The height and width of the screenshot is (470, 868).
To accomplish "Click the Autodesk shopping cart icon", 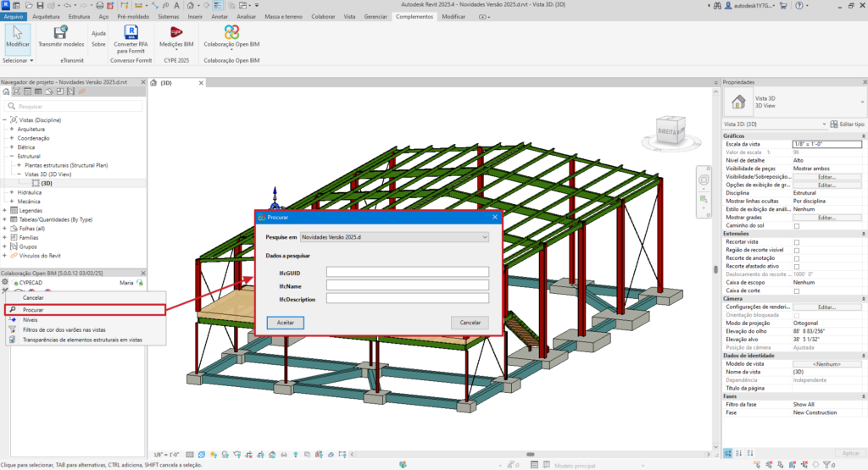I will [783, 6].
